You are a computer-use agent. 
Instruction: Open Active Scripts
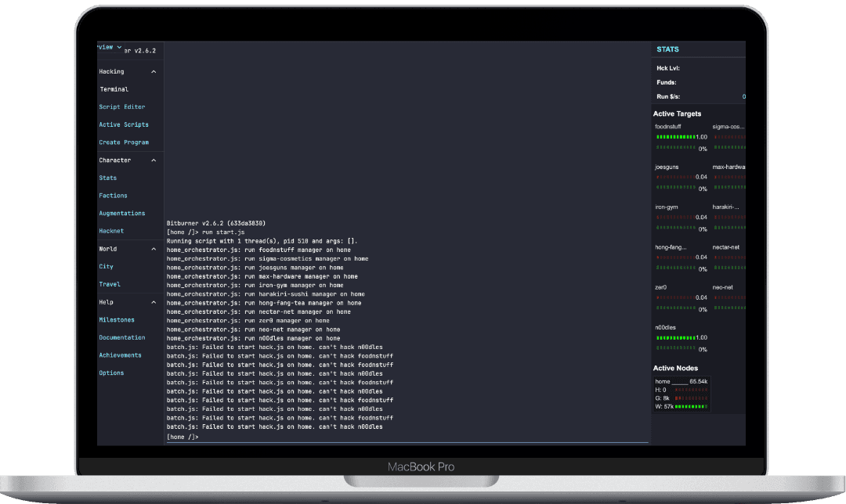(x=124, y=124)
